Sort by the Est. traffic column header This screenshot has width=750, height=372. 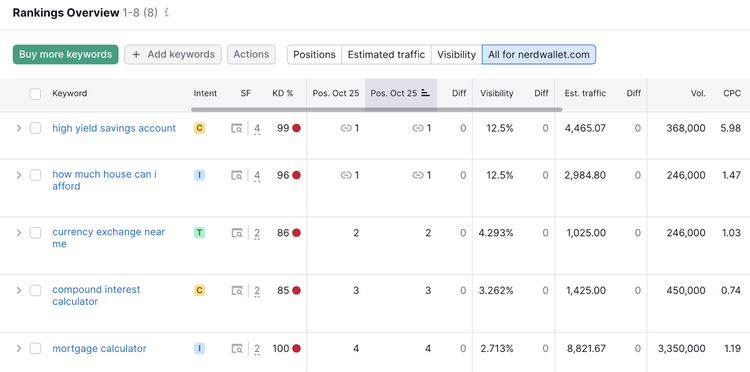pos(585,94)
